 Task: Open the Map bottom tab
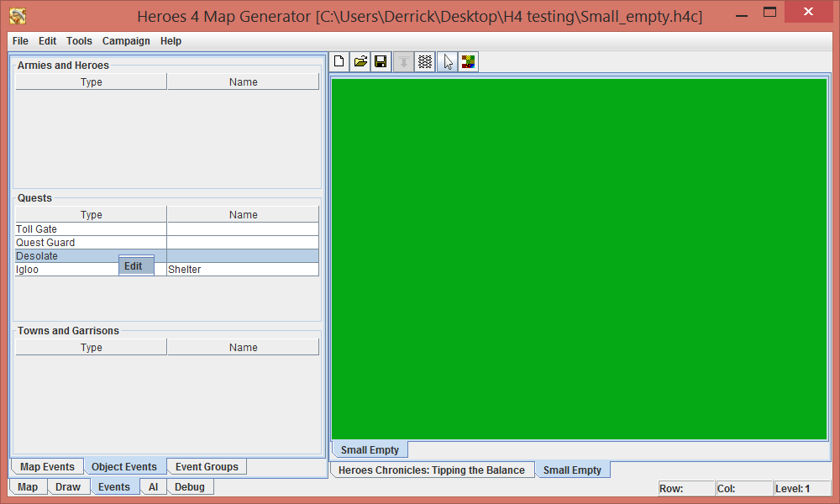point(28,487)
